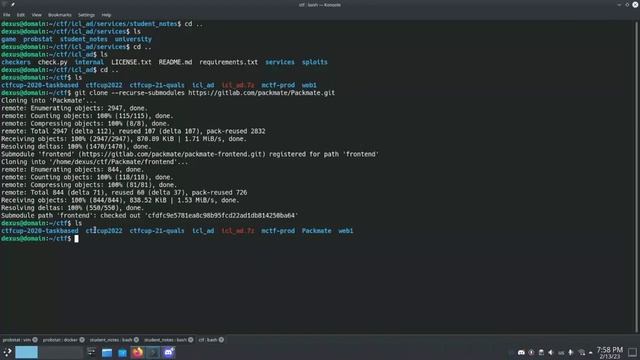This screenshot has width=640, height=360.
Task: Close the 'probstat : docker' tab
Action: (x=82, y=340)
